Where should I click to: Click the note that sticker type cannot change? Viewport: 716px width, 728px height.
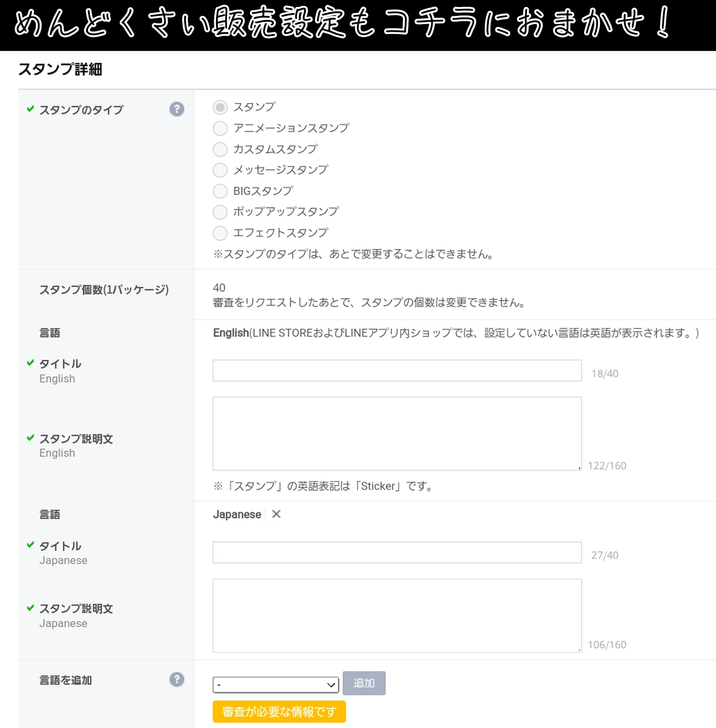(x=353, y=254)
